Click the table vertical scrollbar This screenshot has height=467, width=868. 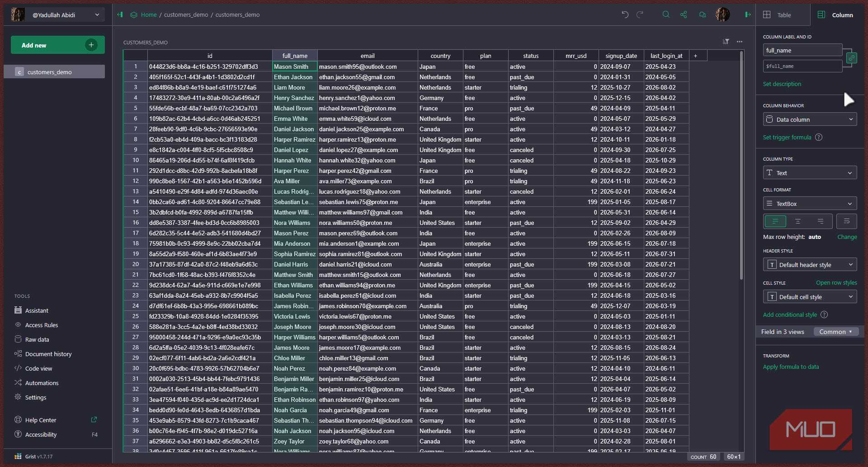741,165
